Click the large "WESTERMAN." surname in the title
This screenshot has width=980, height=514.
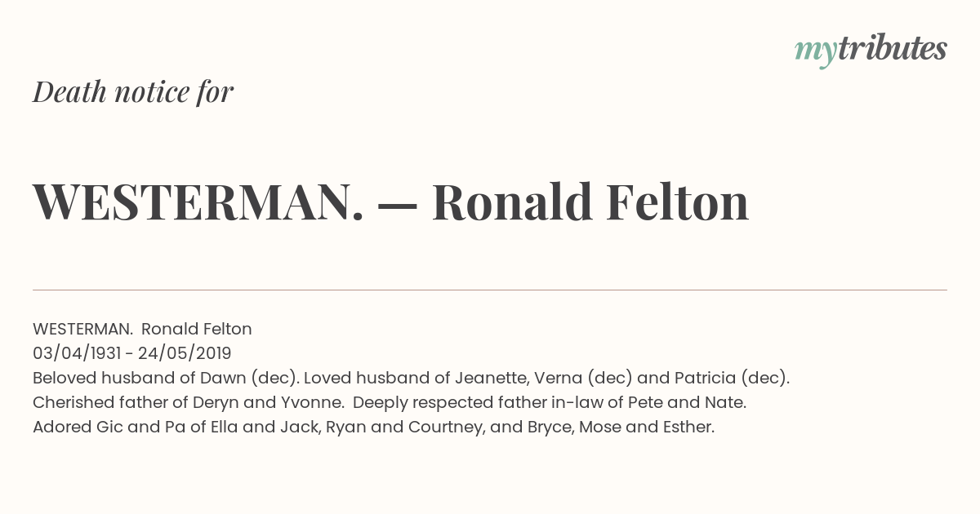click(x=198, y=202)
